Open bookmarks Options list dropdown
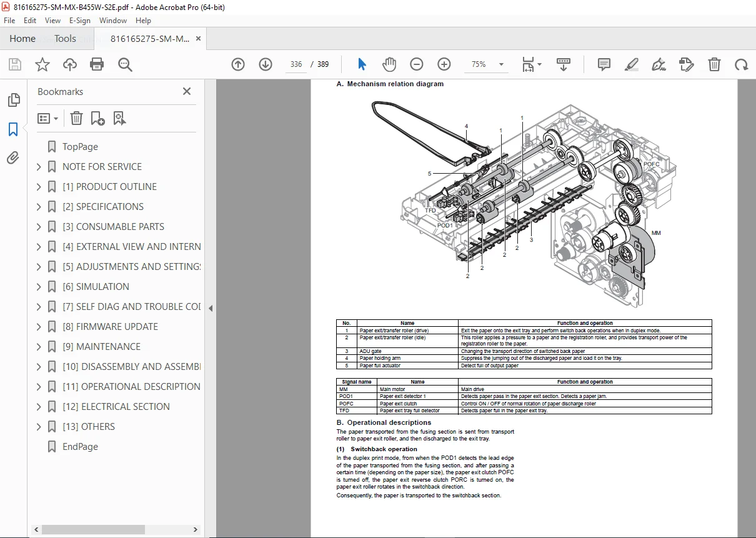 pyautogui.click(x=47, y=118)
